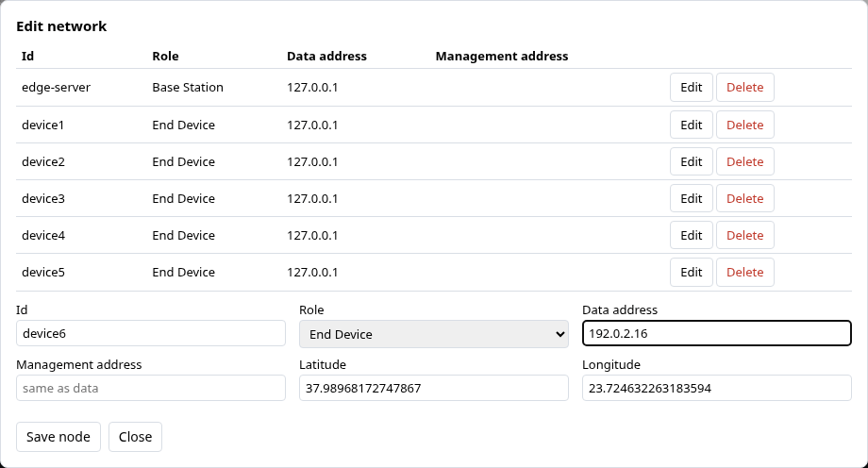Image resolution: width=868 pixels, height=468 pixels.
Task: Click device3's 127.0.0.1 data address
Action: click(312, 198)
